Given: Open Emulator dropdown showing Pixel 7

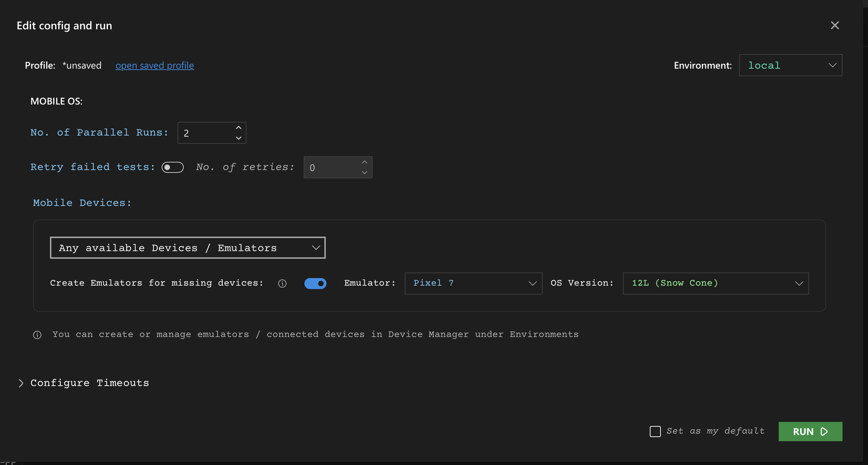Looking at the screenshot, I should (x=473, y=284).
